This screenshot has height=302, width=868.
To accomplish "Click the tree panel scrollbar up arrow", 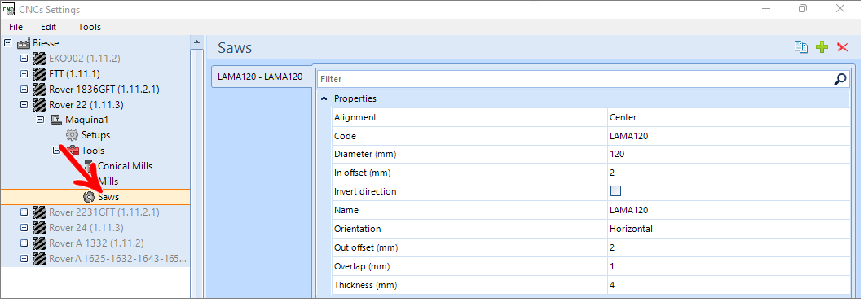I will click(x=197, y=42).
